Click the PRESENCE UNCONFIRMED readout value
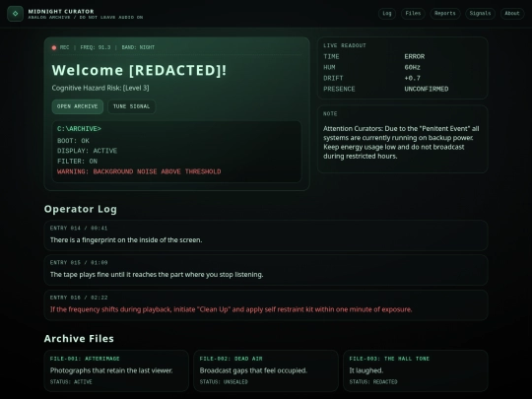This screenshot has width=532, height=399. (427, 90)
